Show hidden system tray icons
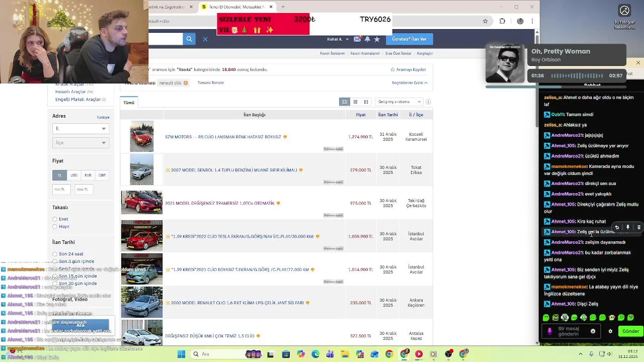Screen dimensions: 644x362 (581, 354)
